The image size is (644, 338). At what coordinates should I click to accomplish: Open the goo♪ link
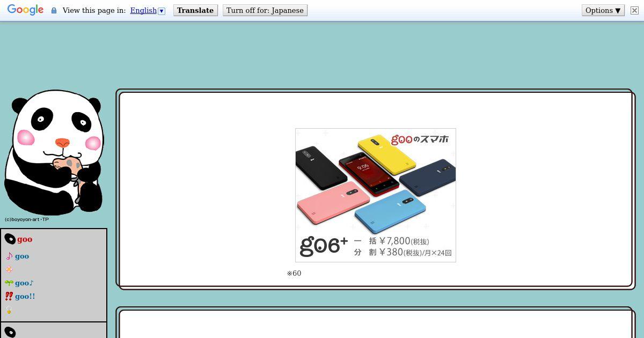point(25,283)
